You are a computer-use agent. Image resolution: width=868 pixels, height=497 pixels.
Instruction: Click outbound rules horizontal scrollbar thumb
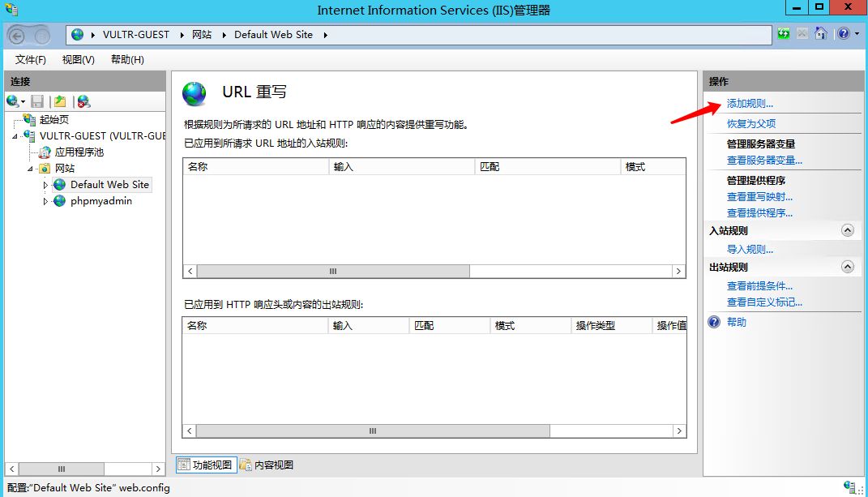coord(373,431)
